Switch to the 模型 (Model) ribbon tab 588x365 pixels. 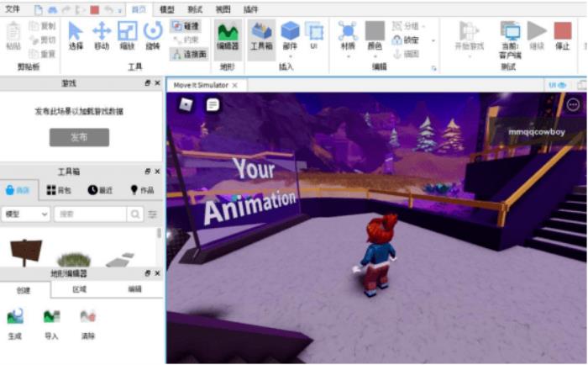pos(167,10)
